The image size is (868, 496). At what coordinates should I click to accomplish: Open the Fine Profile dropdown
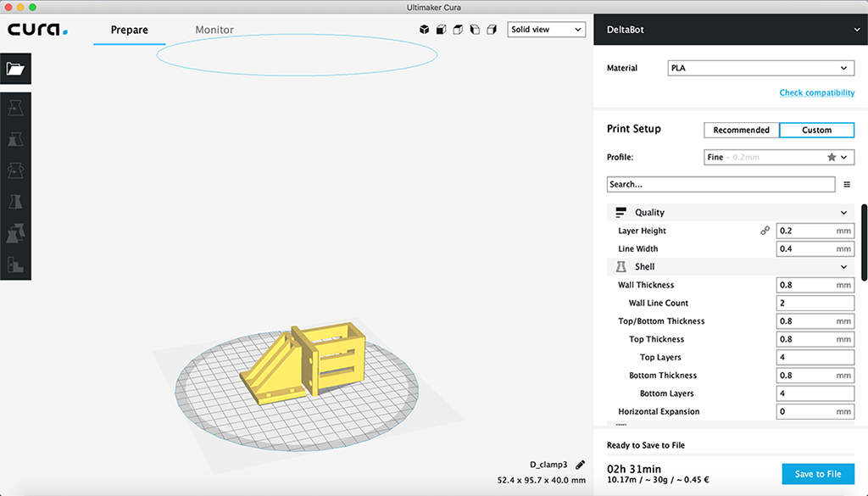pyautogui.click(x=779, y=157)
